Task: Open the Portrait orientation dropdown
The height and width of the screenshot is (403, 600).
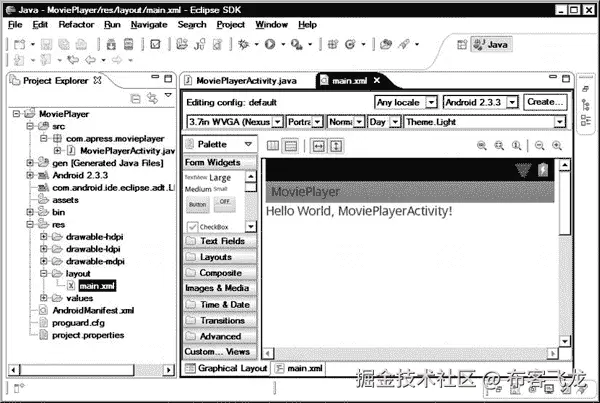Action: [317, 122]
